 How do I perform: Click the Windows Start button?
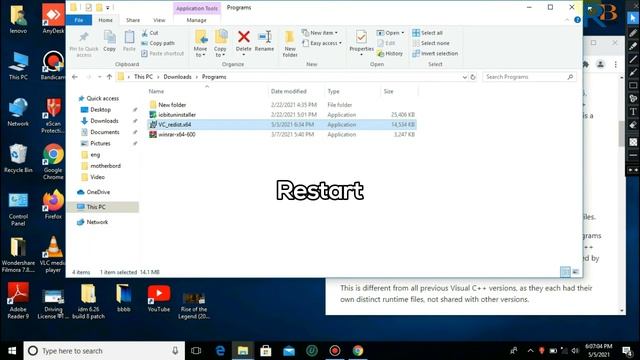tap(12, 351)
